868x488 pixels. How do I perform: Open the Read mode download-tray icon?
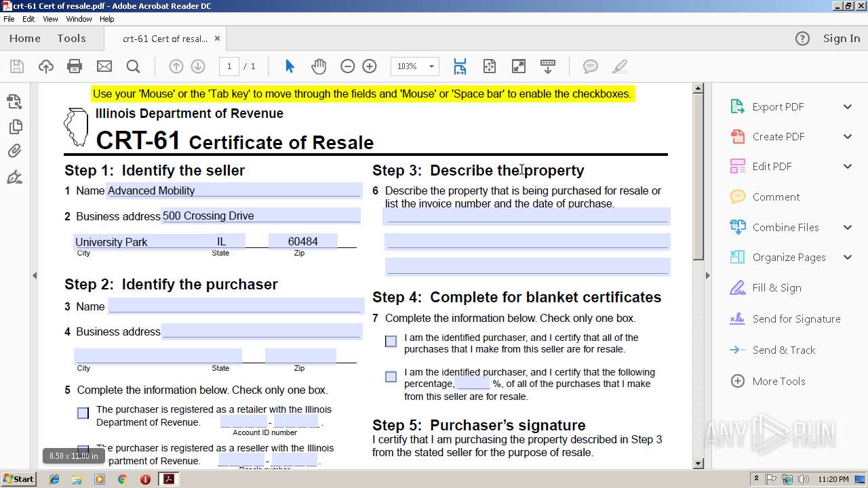548,66
